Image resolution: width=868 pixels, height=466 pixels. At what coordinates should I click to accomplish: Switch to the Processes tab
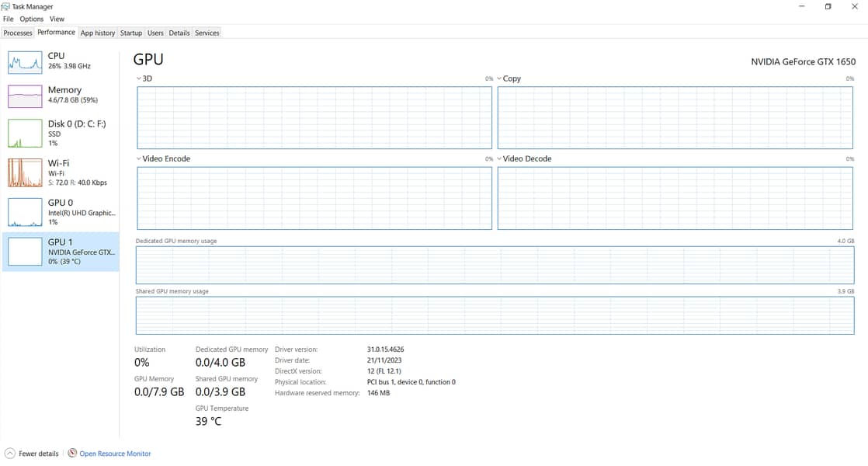pyautogui.click(x=18, y=33)
